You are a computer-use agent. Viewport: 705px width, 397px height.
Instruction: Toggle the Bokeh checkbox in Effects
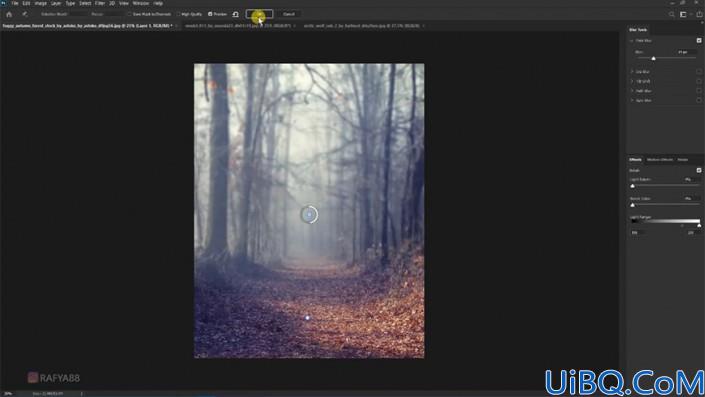[x=699, y=170]
